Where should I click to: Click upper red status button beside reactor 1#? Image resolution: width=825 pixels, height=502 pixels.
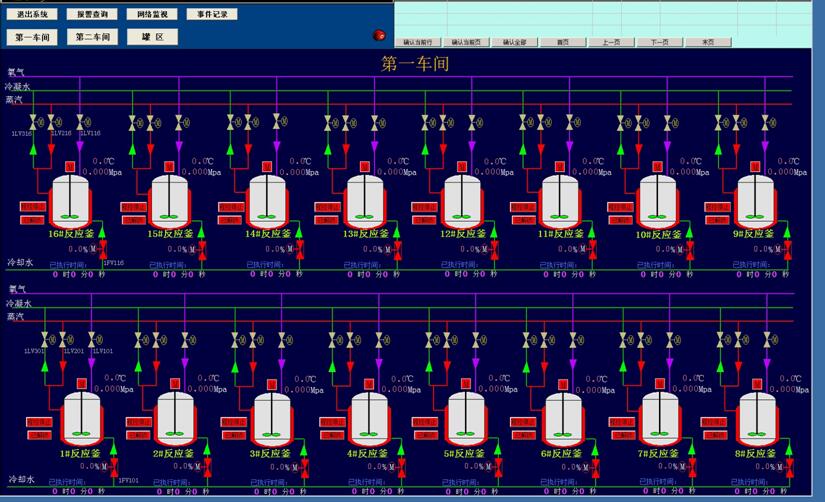pos(39,422)
